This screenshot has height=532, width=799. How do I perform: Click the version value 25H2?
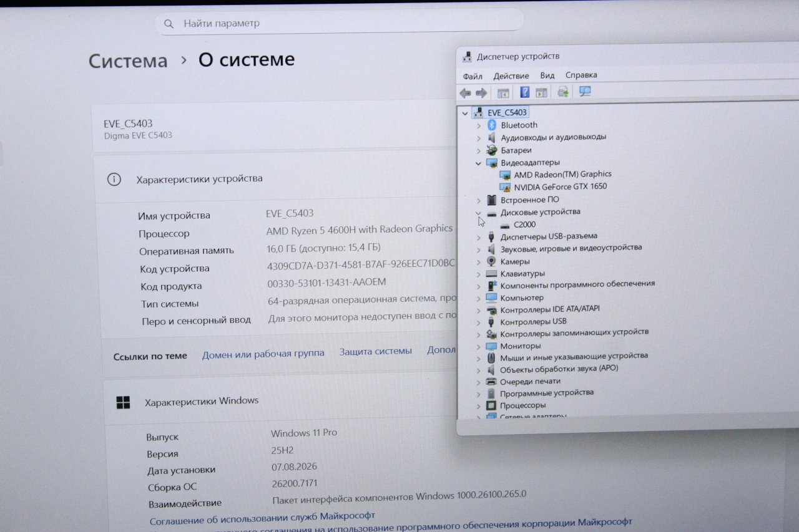(x=282, y=450)
